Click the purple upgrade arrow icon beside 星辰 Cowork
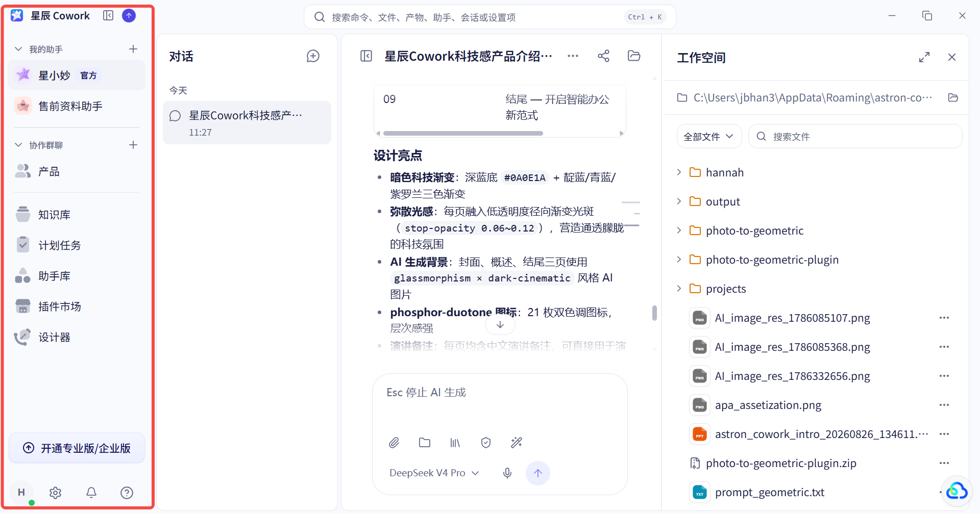 click(x=129, y=16)
